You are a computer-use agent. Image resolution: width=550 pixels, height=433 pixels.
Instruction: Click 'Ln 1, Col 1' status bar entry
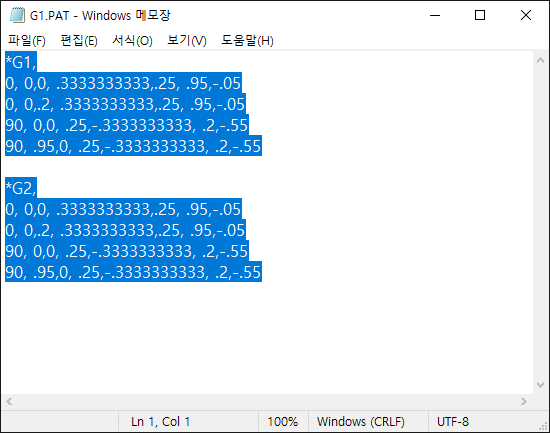pos(161,421)
